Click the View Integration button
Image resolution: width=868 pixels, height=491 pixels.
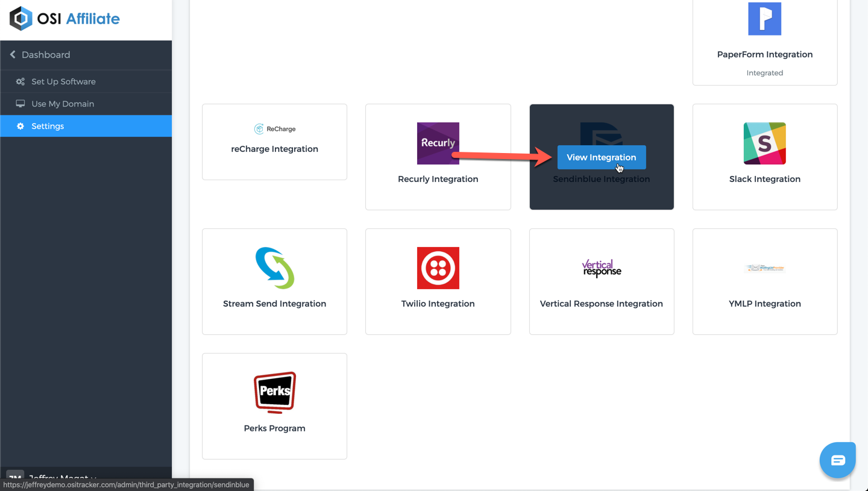point(602,157)
